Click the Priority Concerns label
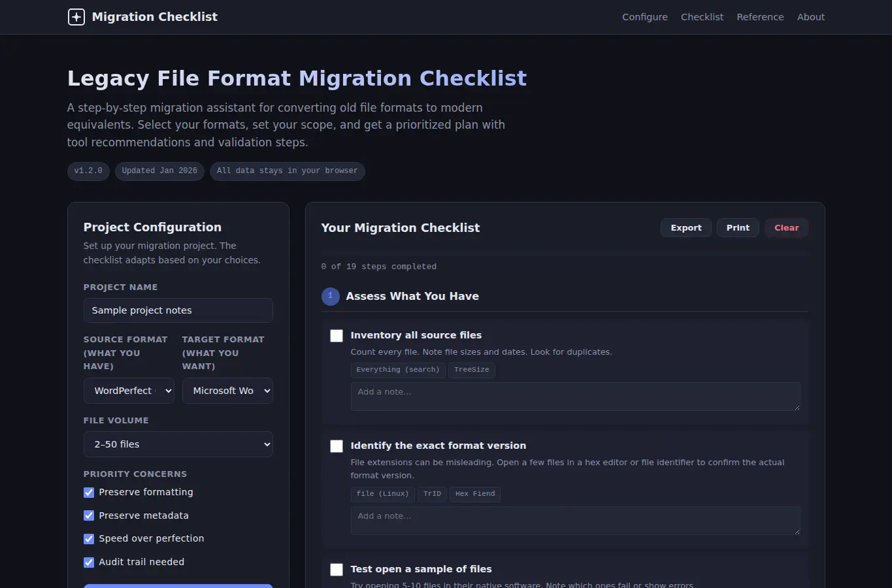Screen dimensions: 892x588 [x=135, y=474]
